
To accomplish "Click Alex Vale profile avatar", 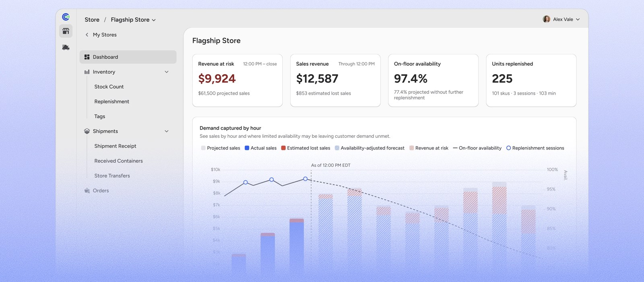I will [546, 19].
